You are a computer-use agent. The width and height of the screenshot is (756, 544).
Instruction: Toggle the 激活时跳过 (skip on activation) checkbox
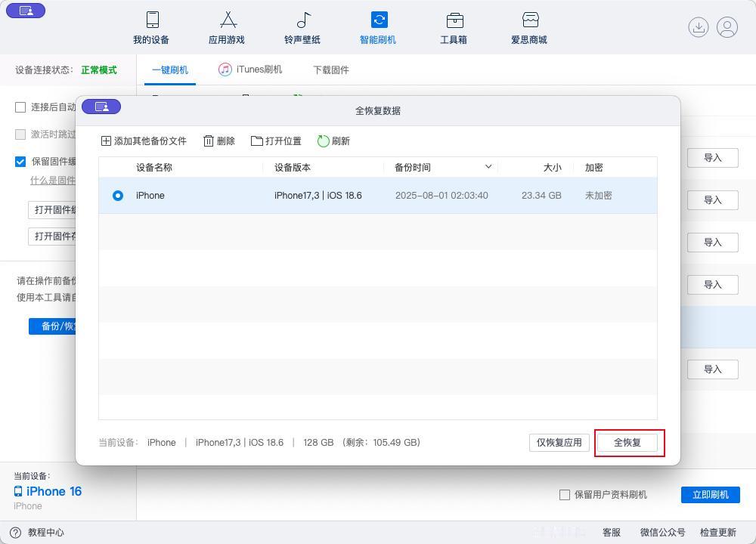[x=20, y=134]
